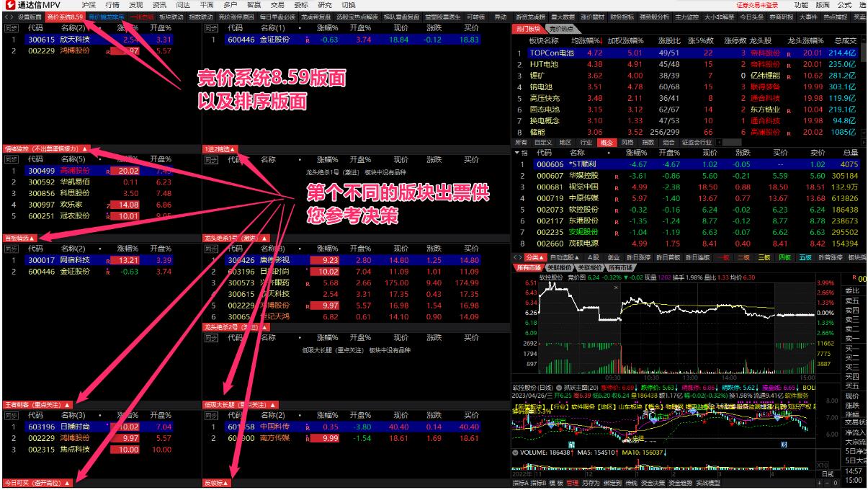
Task: Expand the 首板精选 panel header
Action: [x=19, y=237]
